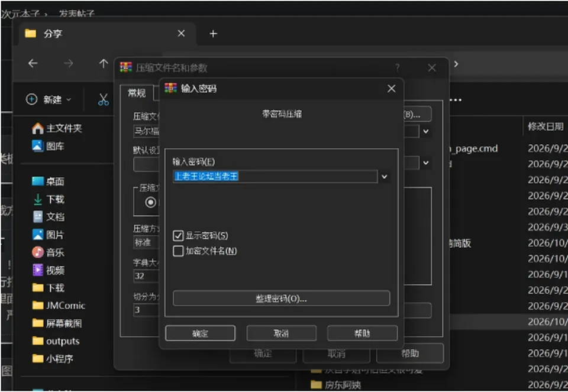
Task: Click 取消 in the 压缩文件名和参数 dialog
Action: tap(337, 354)
